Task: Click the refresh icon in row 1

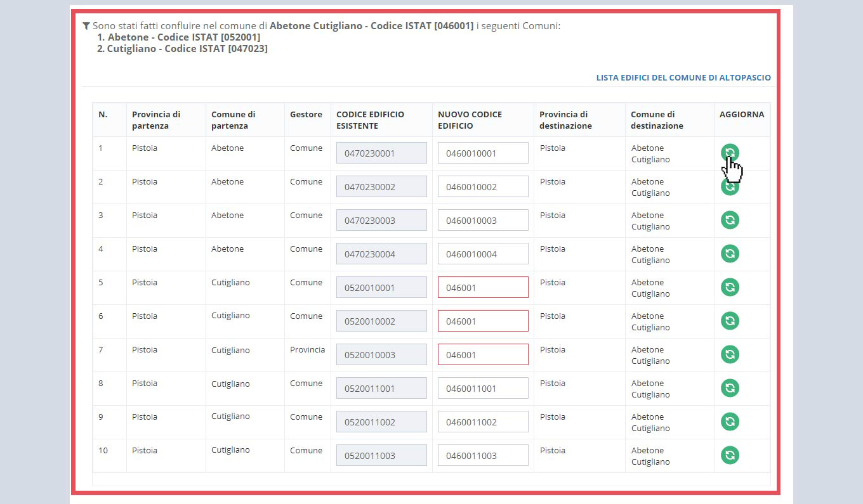Action: pyautogui.click(x=730, y=153)
